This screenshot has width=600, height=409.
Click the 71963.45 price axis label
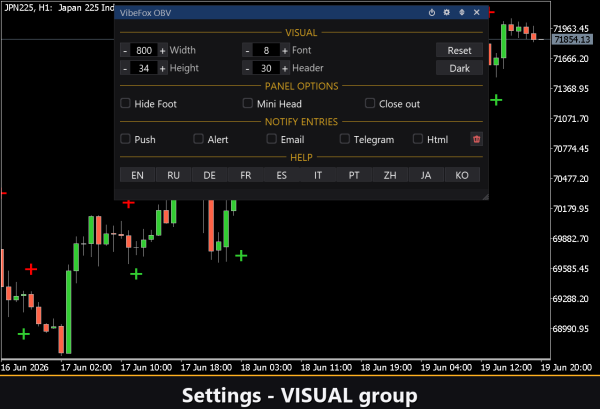point(571,29)
